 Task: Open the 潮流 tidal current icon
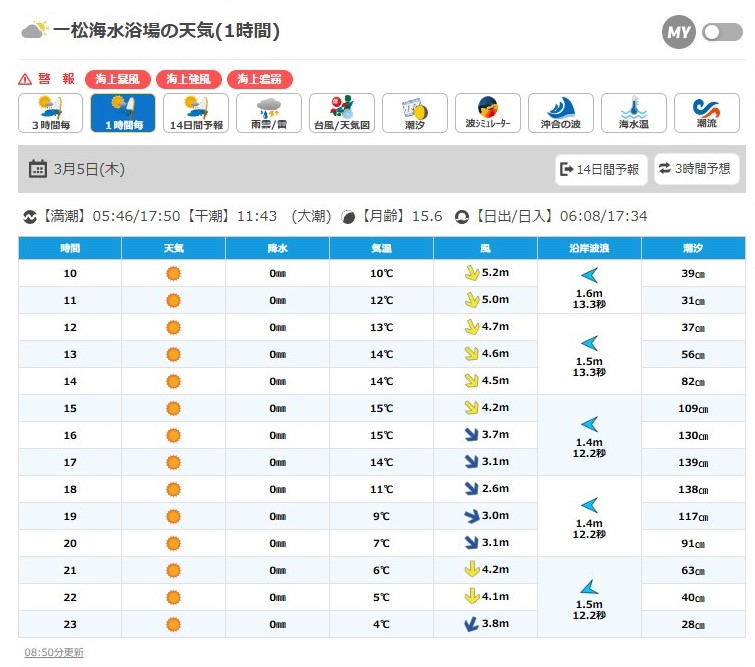click(x=706, y=113)
